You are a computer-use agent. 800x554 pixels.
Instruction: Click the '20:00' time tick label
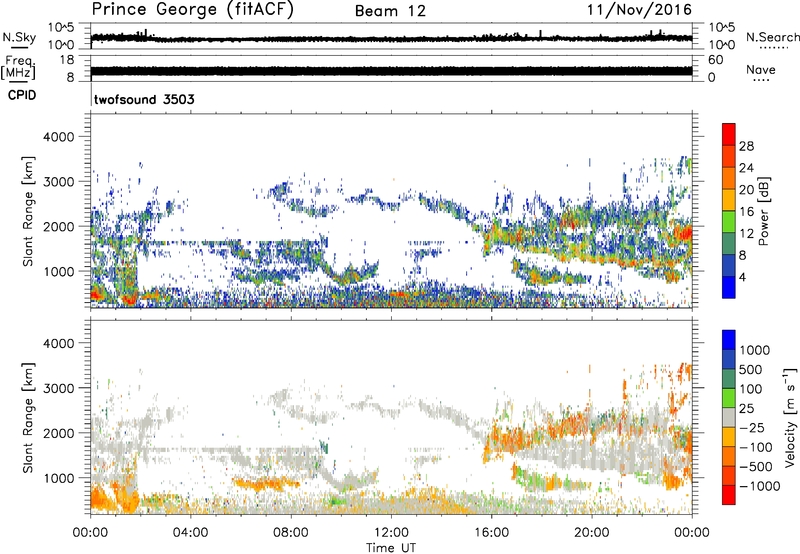point(592,533)
